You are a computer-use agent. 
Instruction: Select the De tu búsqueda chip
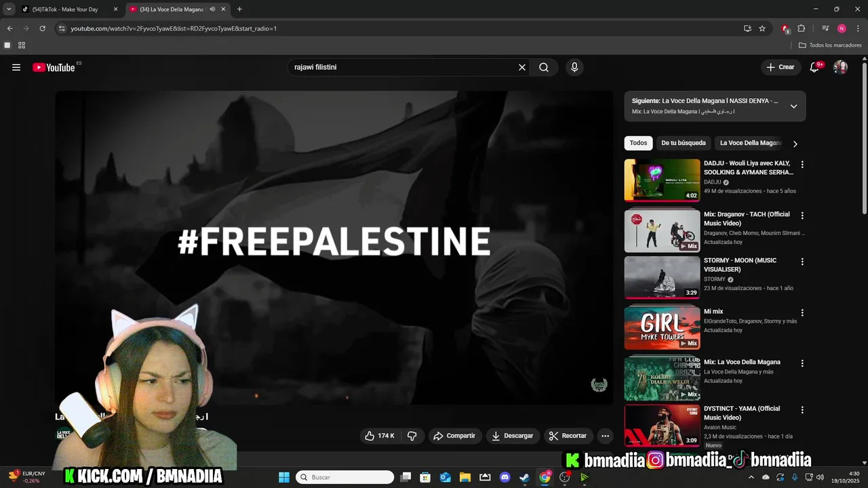coord(684,143)
